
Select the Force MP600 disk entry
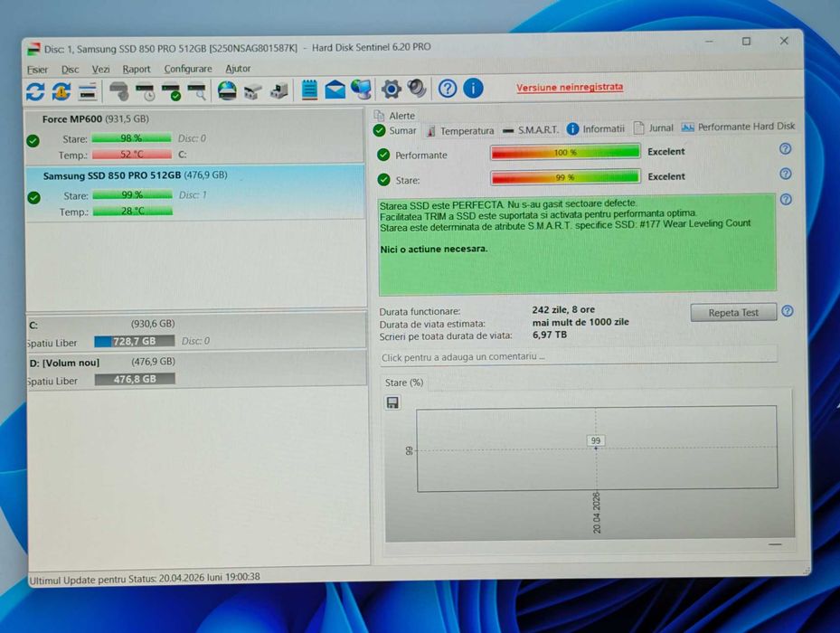pyautogui.click(x=195, y=137)
